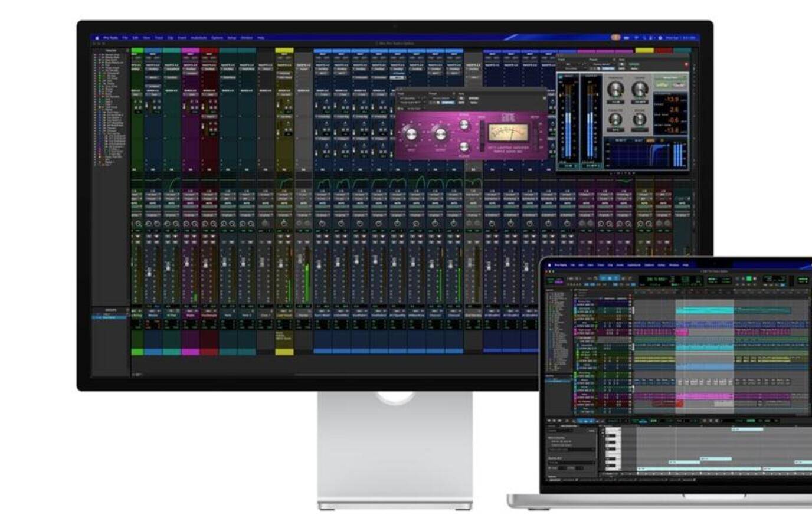Click the VU meter on the purple compressor plugin

point(506,132)
